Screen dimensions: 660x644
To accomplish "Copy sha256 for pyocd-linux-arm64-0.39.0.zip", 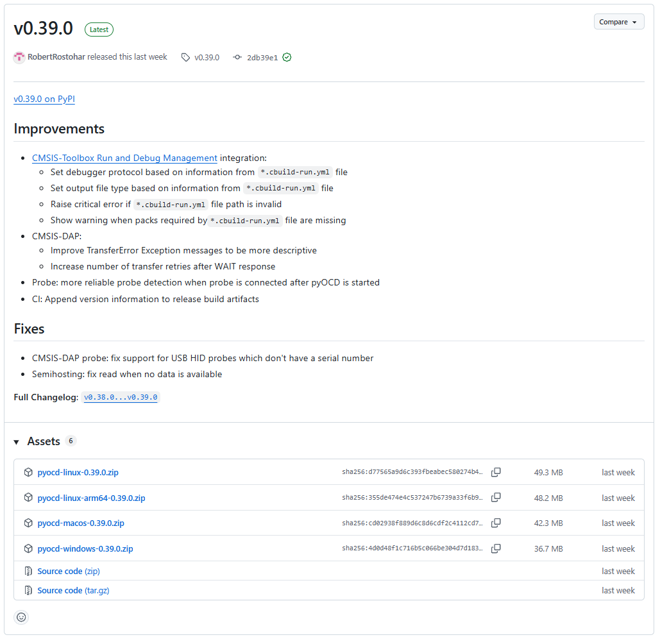I will (x=496, y=498).
